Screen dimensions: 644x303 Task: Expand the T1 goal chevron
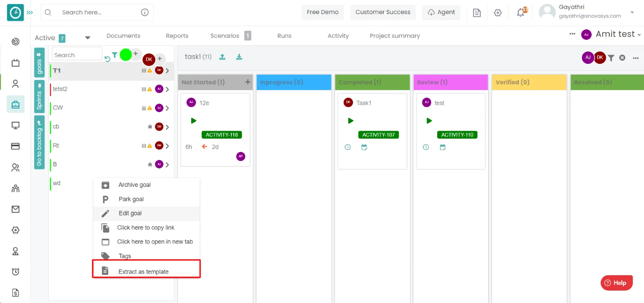click(x=167, y=71)
